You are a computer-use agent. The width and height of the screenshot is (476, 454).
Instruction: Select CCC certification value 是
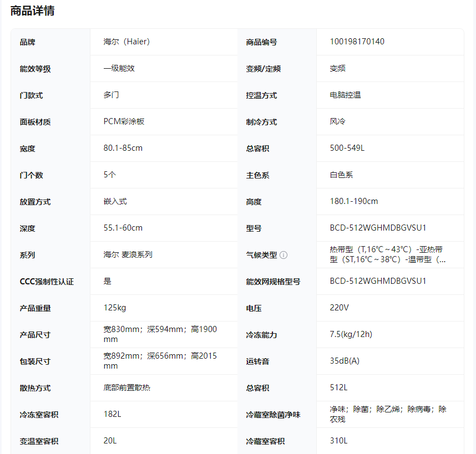(x=107, y=281)
